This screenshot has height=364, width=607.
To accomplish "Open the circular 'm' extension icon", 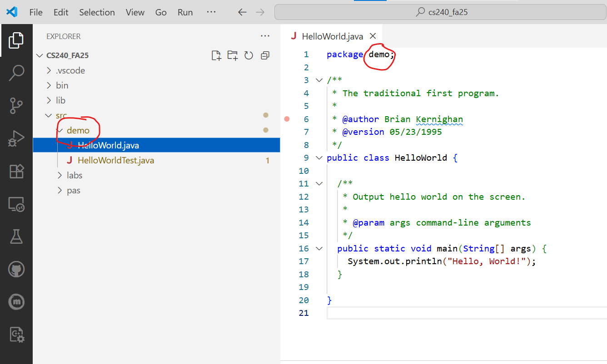I will pos(16,301).
